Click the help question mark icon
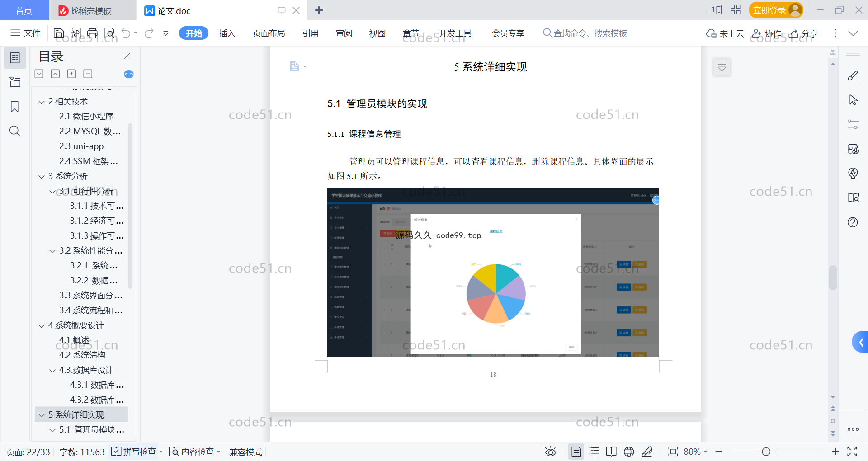Image resolution: width=868 pixels, height=461 pixels. 853,222
